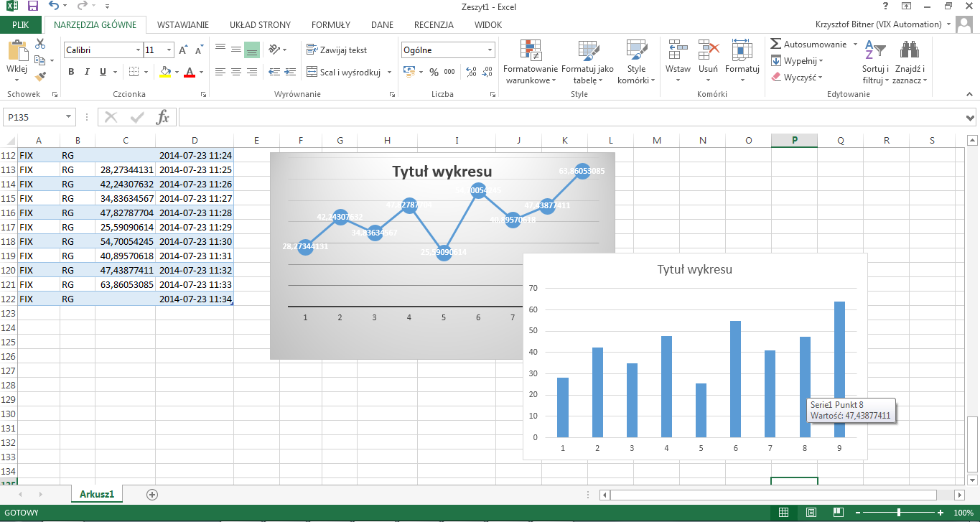980x522 pixels.
Task: Switch to WIDOK tab
Action: pos(488,24)
